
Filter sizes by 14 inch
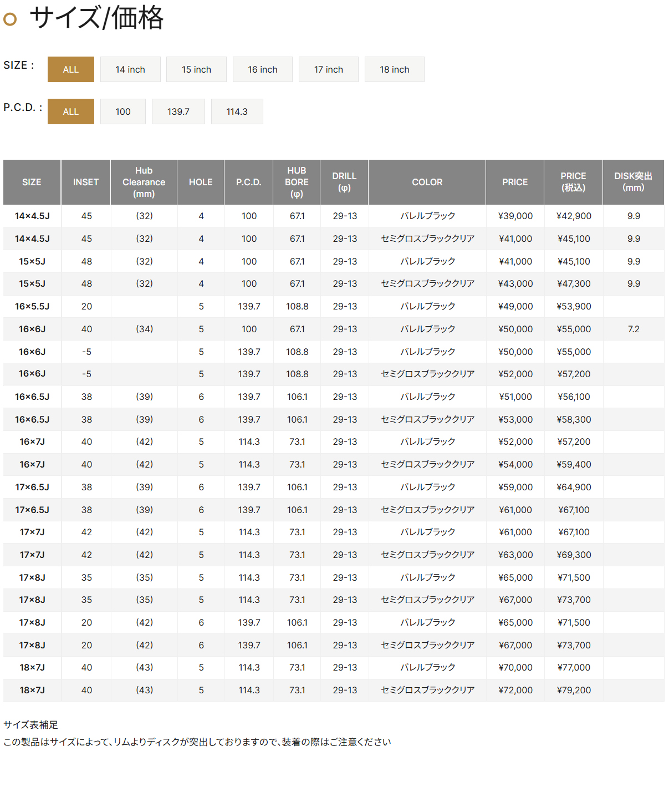tap(130, 69)
